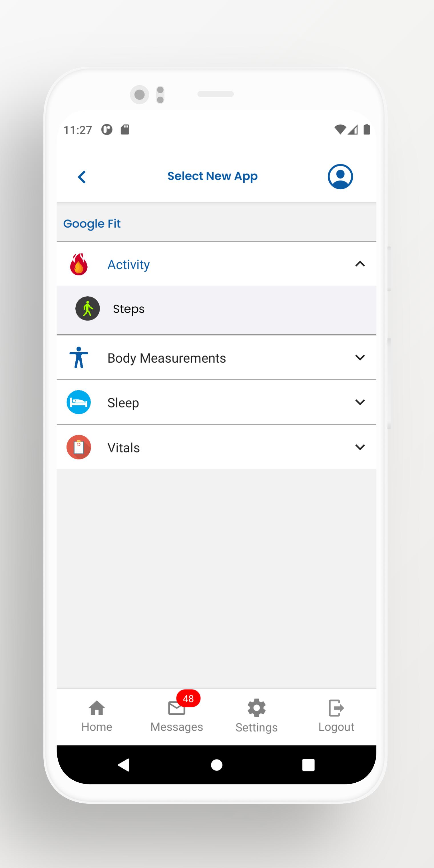Expand the Vitals section chevron

[360, 447]
